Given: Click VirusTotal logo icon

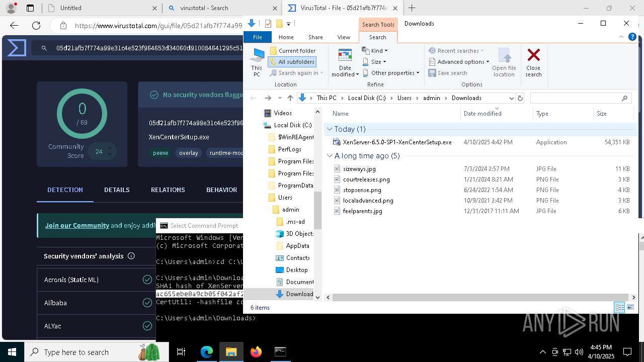Looking at the screenshot, I should (17, 48).
